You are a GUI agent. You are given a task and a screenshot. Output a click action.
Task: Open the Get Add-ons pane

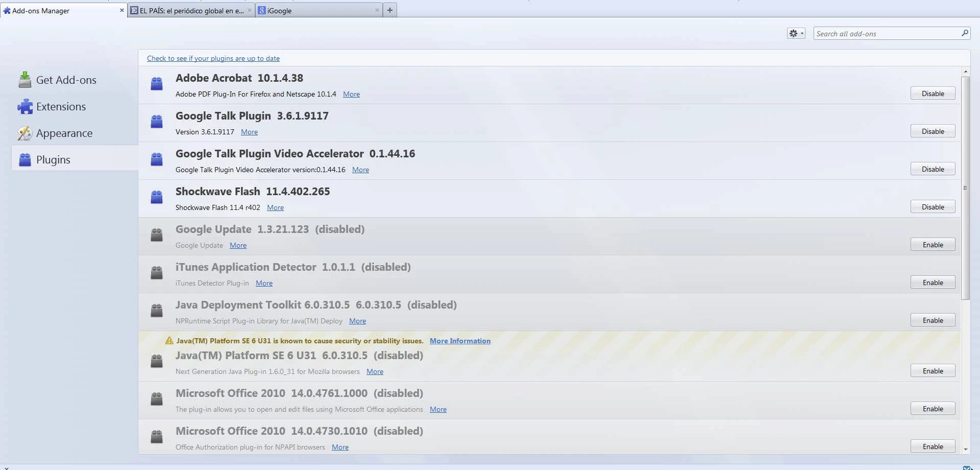click(75, 80)
